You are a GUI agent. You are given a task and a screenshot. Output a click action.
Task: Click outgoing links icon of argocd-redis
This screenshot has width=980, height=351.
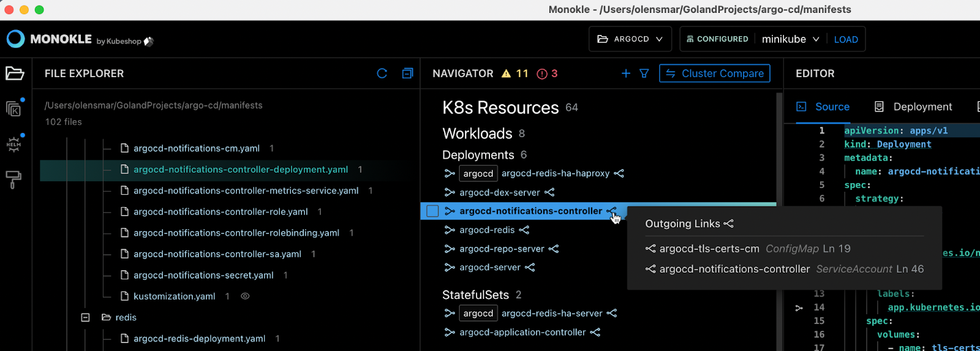(524, 230)
